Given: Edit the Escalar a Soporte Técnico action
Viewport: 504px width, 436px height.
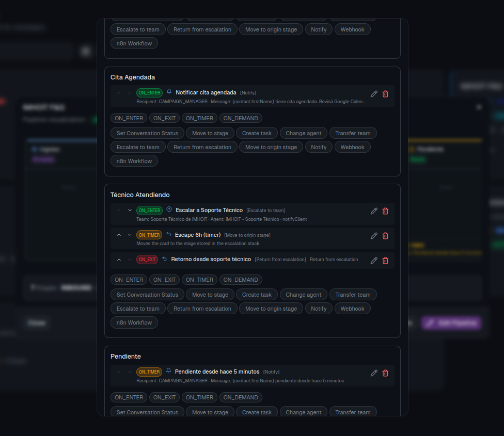Looking at the screenshot, I should tap(374, 211).
